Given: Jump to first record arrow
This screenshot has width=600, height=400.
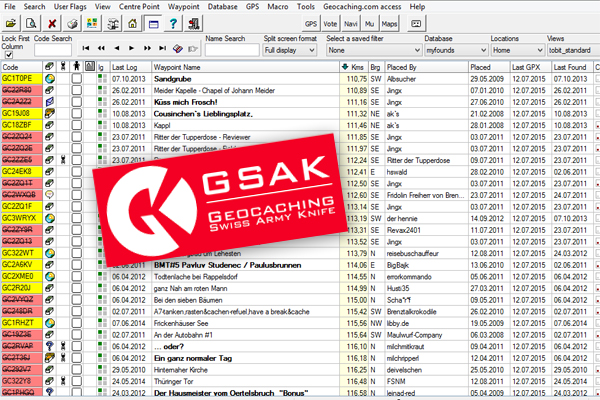Looking at the screenshot, I should coord(86,48).
